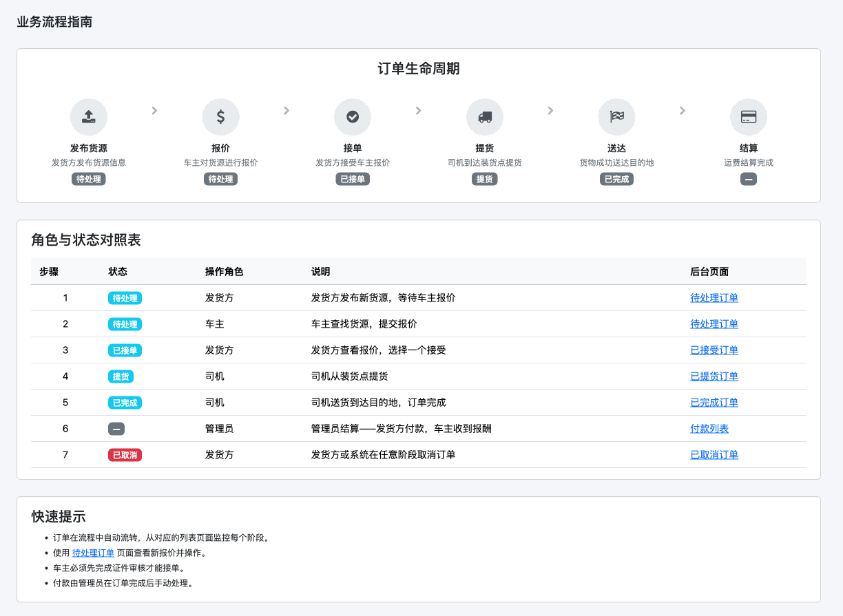Click 已完成 badge under 送达 step
The width and height of the screenshot is (843, 616).
click(x=616, y=179)
